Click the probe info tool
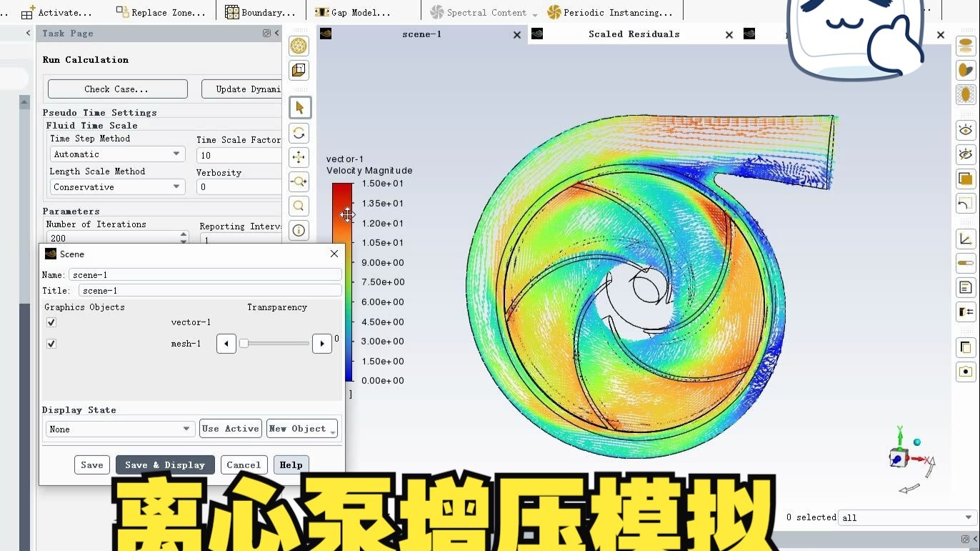The width and height of the screenshot is (980, 551). point(299,229)
